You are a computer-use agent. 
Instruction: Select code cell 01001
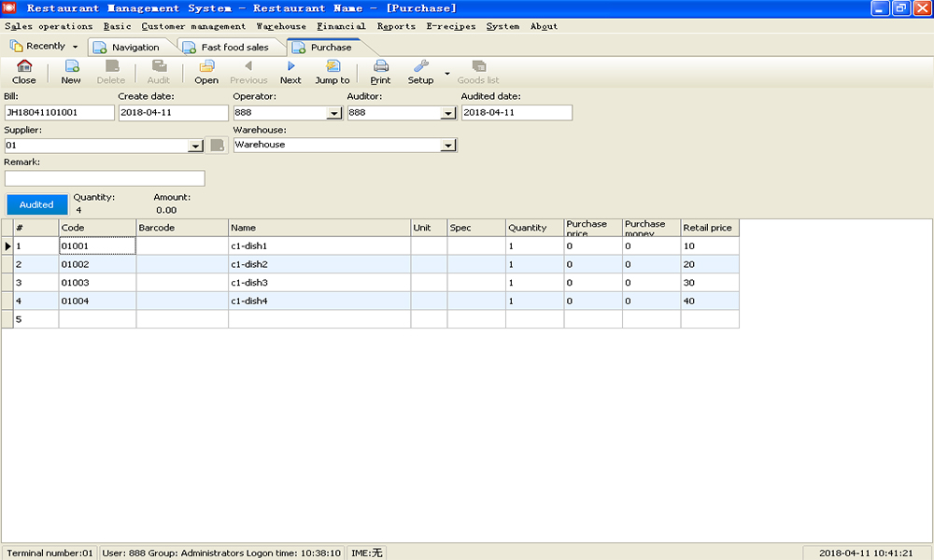click(97, 245)
